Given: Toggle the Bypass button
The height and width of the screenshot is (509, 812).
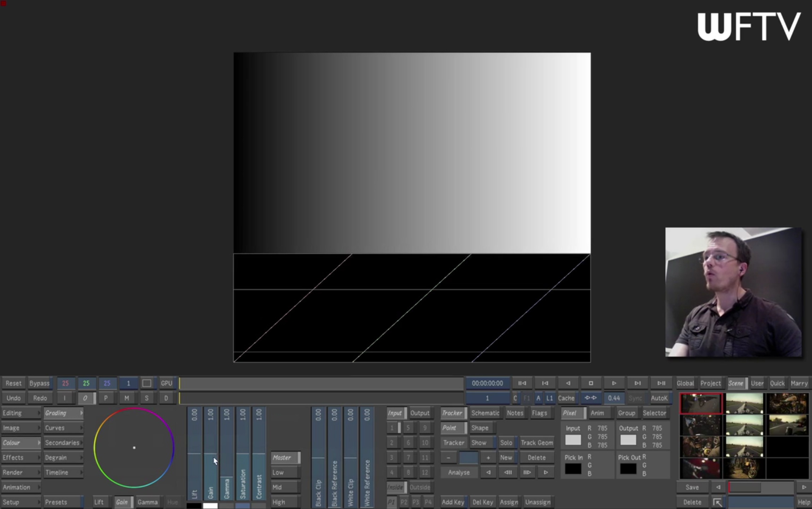Looking at the screenshot, I should [39, 383].
